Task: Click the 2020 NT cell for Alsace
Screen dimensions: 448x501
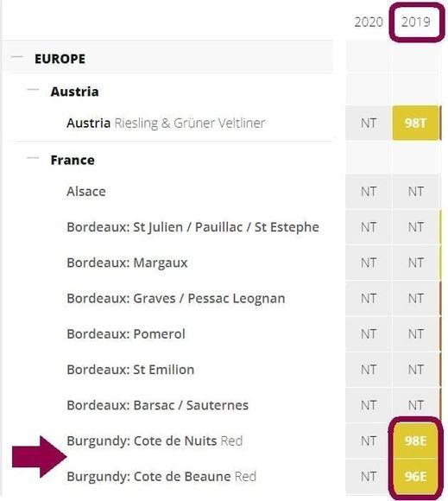Action: 369,192
